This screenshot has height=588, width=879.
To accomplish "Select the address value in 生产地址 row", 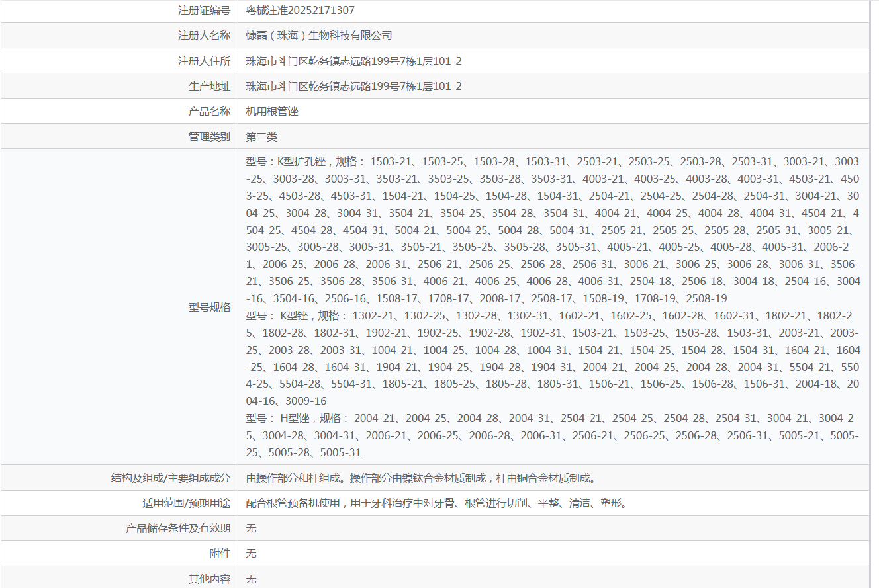I will click(353, 86).
